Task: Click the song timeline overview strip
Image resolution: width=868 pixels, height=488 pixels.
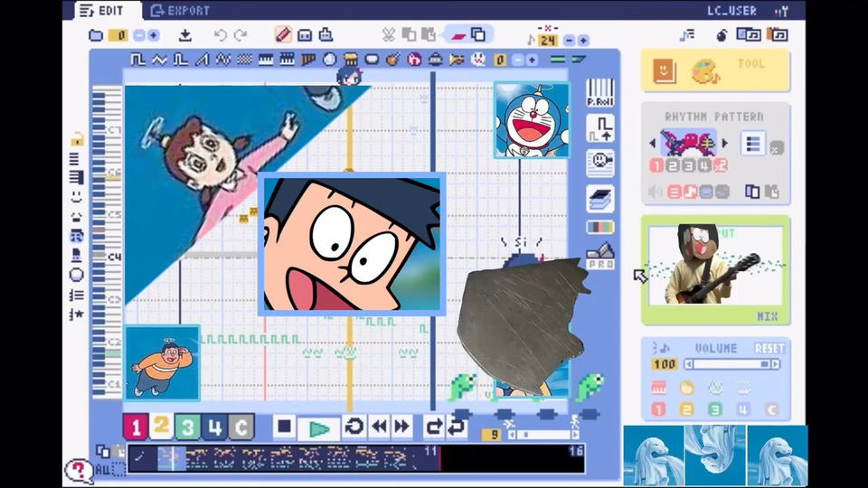Action: tap(356, 459)
